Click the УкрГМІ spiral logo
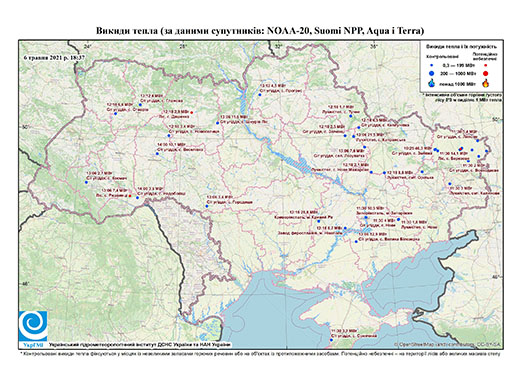Image resolution: width=520 pixels, height=368 pixels. [x=33, y=325]
